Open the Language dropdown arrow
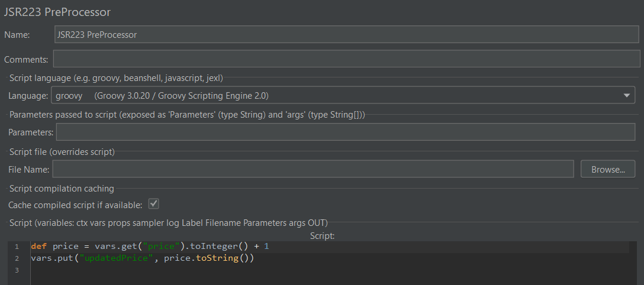Screen dimensions: 644x285 coord(626,96)
